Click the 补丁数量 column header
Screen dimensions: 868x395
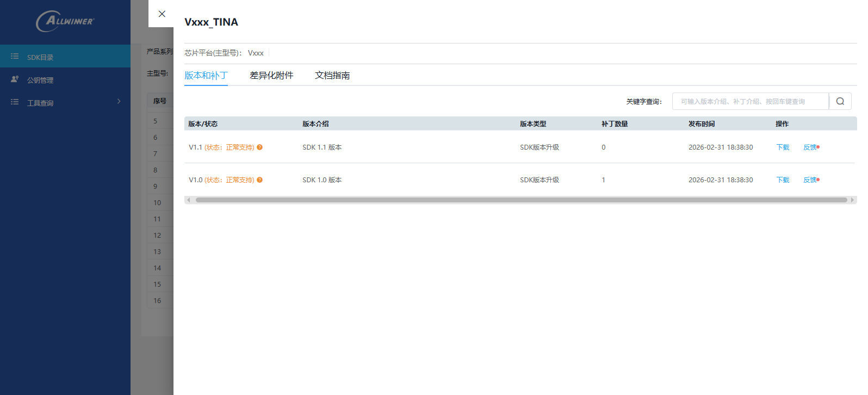pyautogui.click(x=615, y=124)
